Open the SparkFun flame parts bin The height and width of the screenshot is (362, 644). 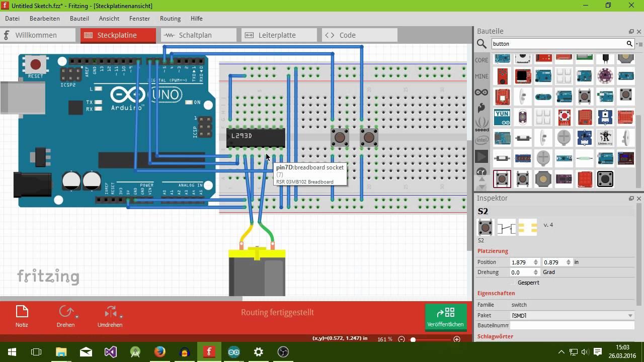(x=481, y=108)
